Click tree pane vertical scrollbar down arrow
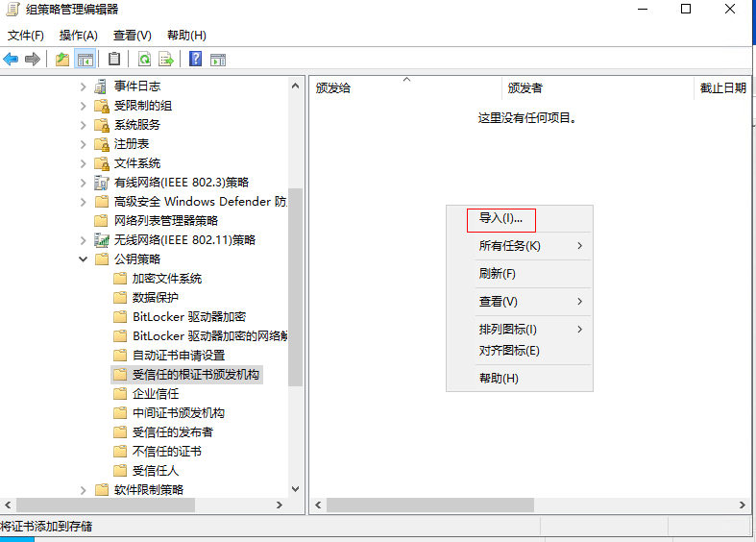The image size is (756, 542). tap(296, 489)
